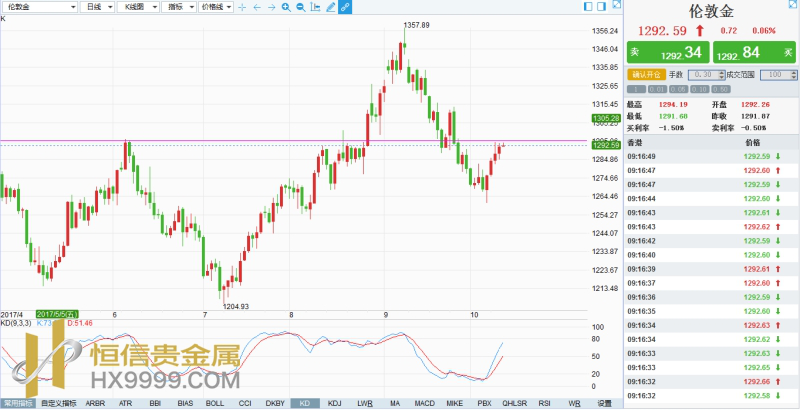Click the 手数 lot size input field

click(701, 74)
